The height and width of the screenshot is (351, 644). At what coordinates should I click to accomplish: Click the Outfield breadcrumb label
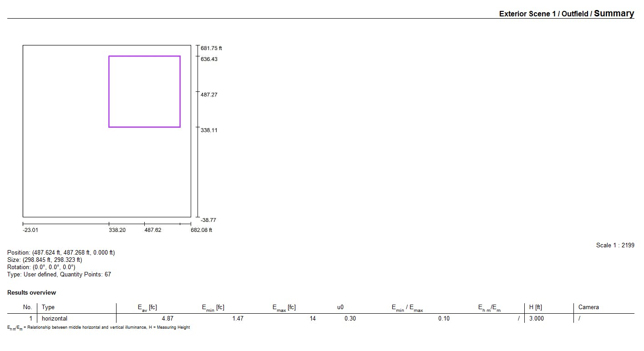(575, 14)
